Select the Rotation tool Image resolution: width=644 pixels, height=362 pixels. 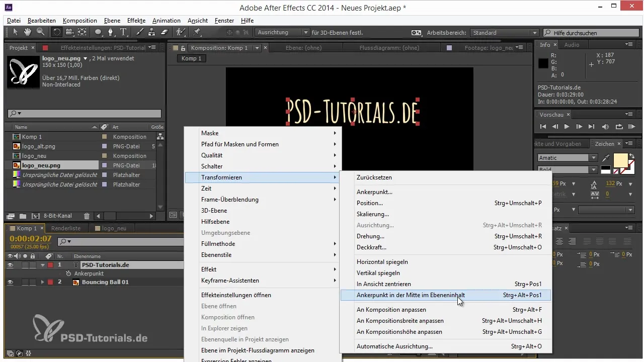pos(56,32)
